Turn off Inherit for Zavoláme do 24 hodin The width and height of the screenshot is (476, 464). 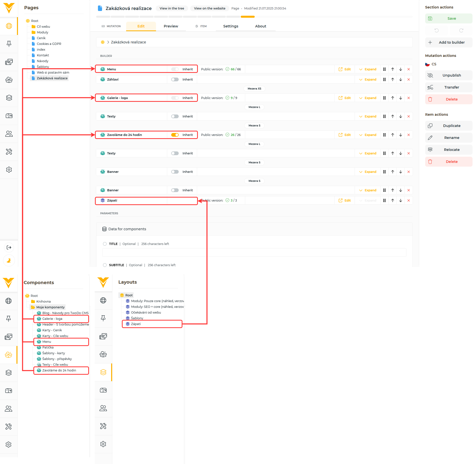click(x=175, y=135)
